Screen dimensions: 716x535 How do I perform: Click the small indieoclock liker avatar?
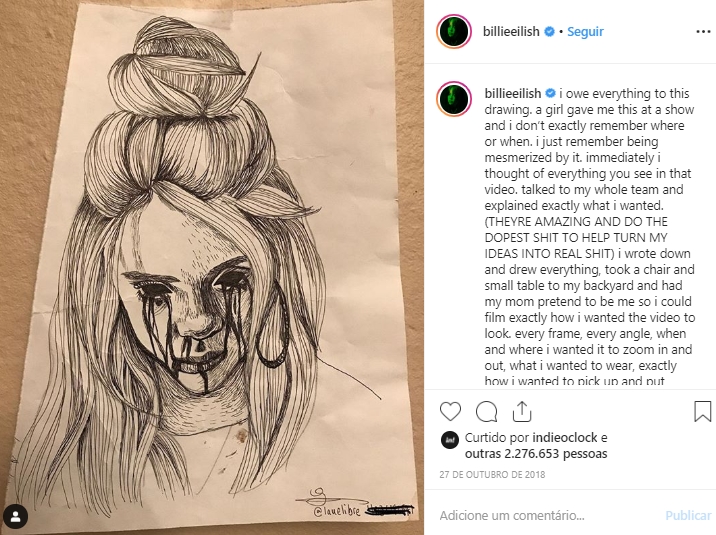[449, 440]
